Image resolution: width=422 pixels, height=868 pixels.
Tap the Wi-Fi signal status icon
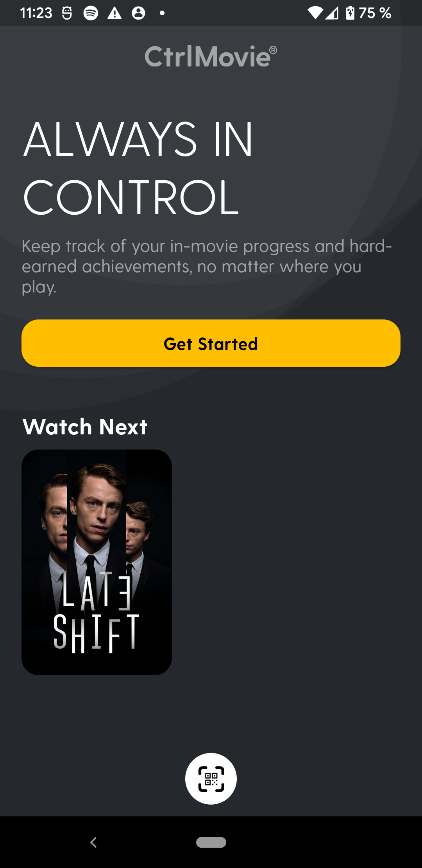tap(315, 13)
